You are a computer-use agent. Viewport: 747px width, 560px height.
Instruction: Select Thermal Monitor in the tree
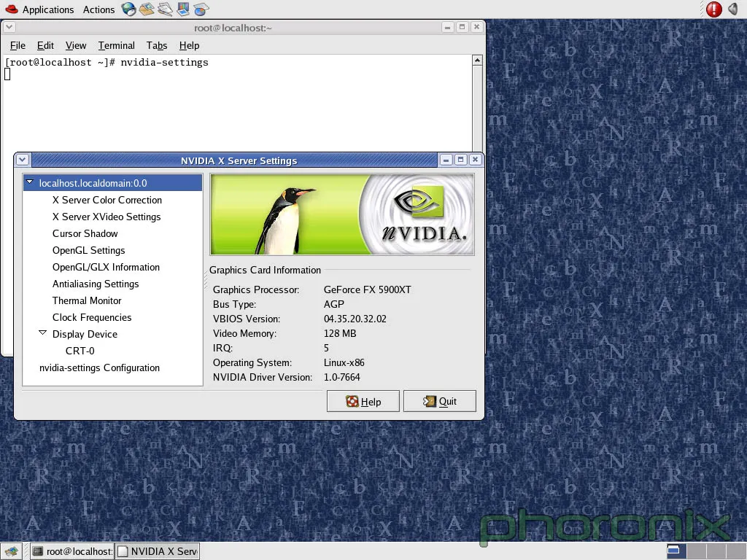tap(87, 300)
